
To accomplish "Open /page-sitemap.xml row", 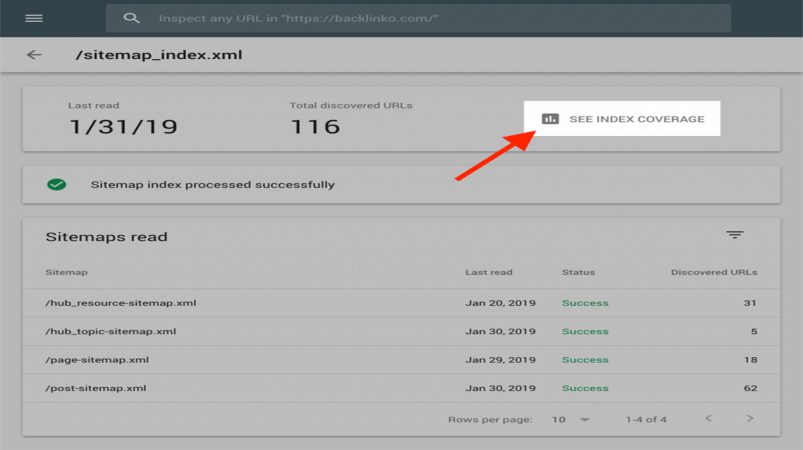I will point(401,360).
